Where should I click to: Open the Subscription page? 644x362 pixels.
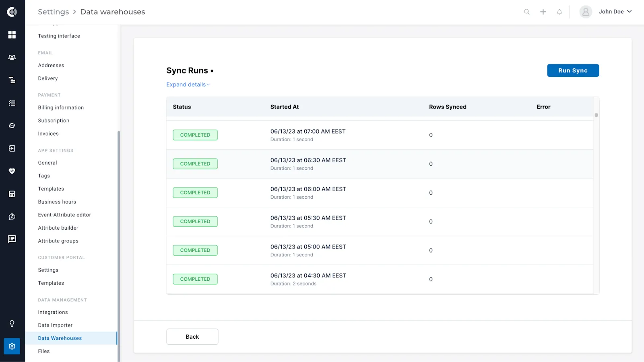[54, 121]
